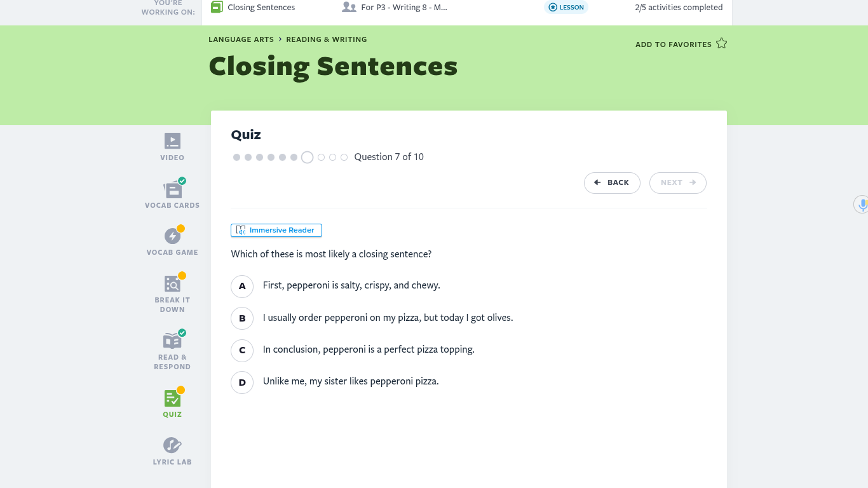Image resolution: width=868 pixels, height=488 pixels.
Task: Open the Video activity icon
Action: [172, 141]
